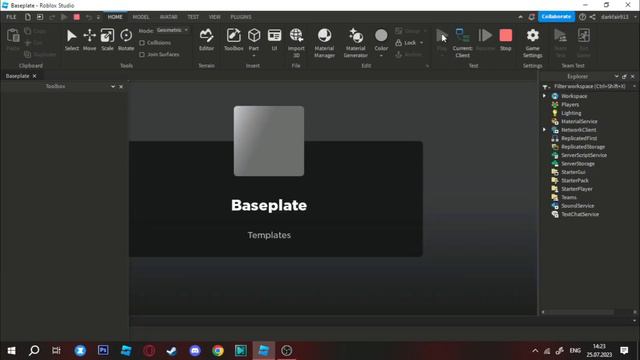Viewport: 640px width, 360px height.
Task: Click the Collaborate button
Action: (x=556, y=17)
